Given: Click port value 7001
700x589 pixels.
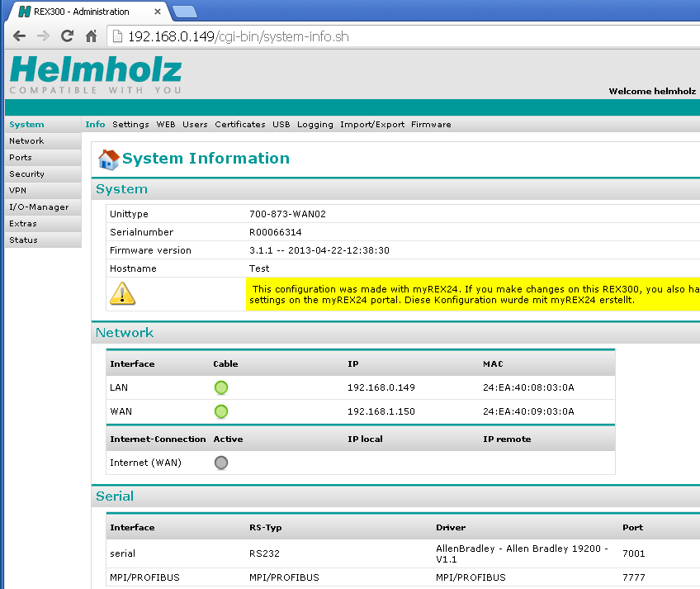Looking at the screenshot, I should (633, 553).
